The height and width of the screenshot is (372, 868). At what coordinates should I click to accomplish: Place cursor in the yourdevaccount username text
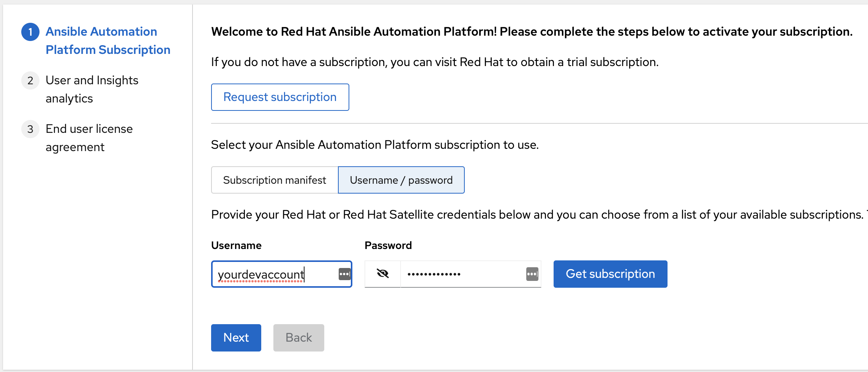coord(260,273)
